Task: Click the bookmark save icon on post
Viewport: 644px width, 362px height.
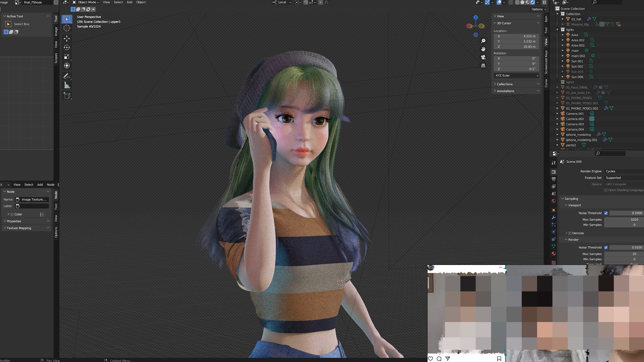Action: point(499,359)
